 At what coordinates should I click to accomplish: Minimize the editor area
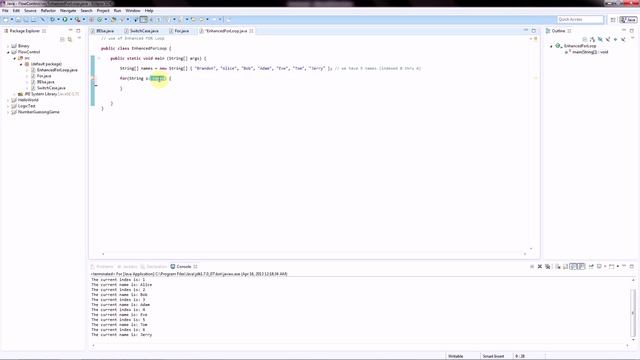click(526, 31)
